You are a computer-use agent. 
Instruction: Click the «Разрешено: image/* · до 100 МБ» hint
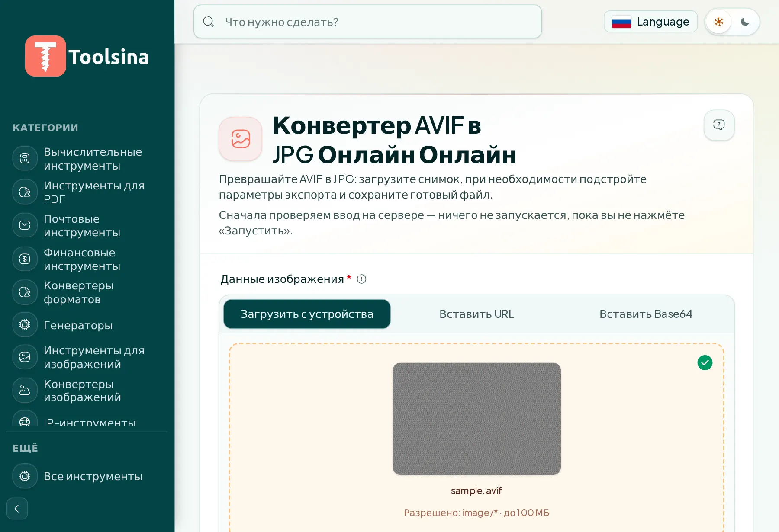(x=476, y=513)
